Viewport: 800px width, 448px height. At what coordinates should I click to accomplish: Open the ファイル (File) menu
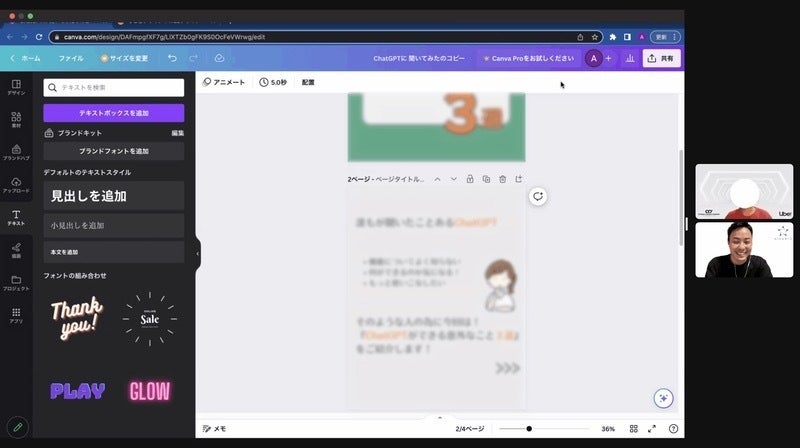[x=71, y=58]
